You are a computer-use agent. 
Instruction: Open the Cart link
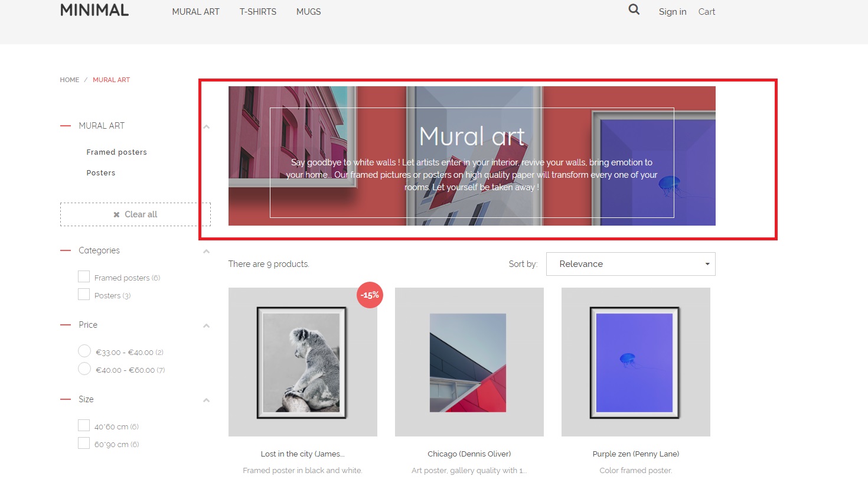click(x=707, y=12)
